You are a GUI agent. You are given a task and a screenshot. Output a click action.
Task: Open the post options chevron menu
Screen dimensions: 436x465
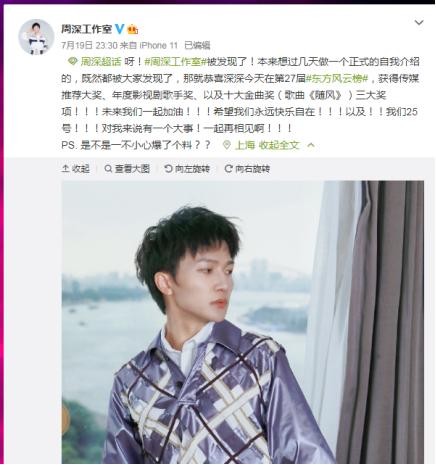tap(419, 23)
